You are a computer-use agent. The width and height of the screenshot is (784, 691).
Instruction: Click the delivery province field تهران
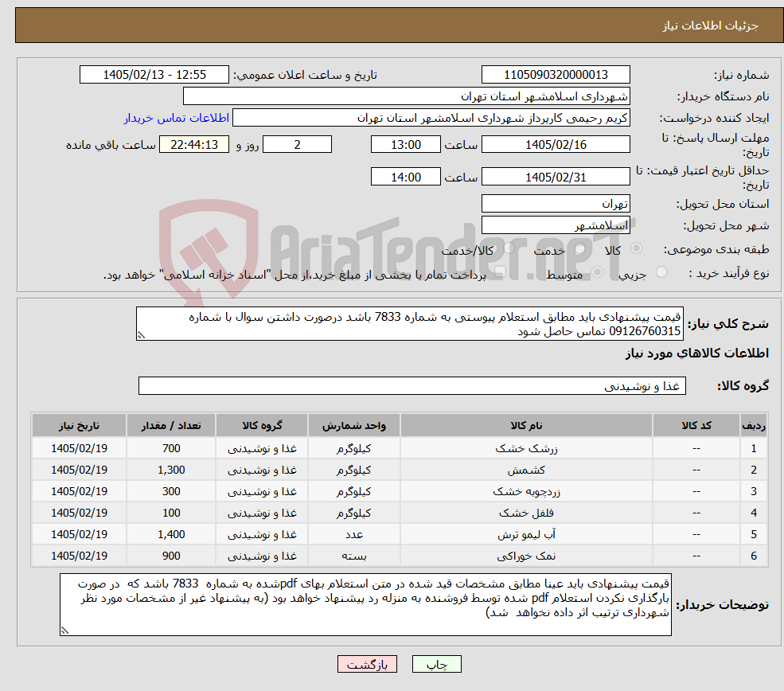coord(556,204)
